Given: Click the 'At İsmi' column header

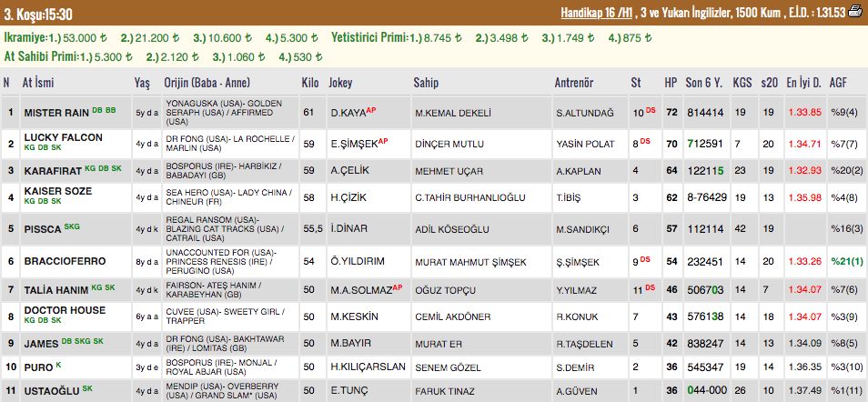Looking at the screenshot, I should coord(37,83).
